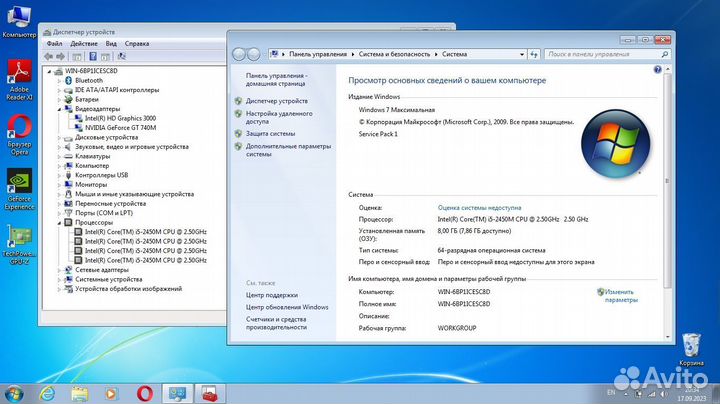Screen dimensions: 720x404
Task: Click the Forward arrow in Device Manager toolbar
Action: tap(60, 56)
